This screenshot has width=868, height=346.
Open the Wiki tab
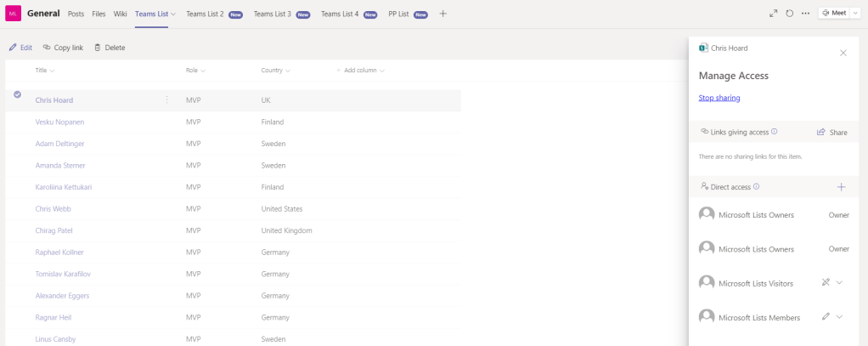click(x=120, y=14)
